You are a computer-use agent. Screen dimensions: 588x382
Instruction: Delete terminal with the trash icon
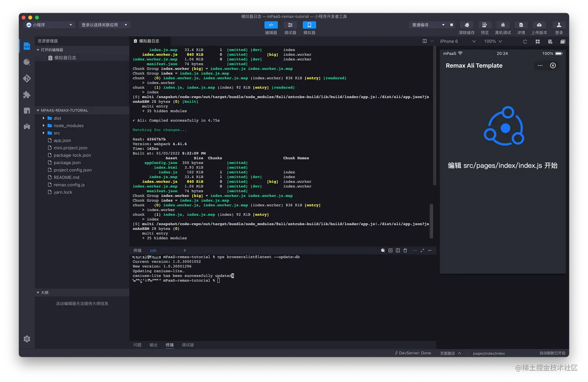coord(405,251)
